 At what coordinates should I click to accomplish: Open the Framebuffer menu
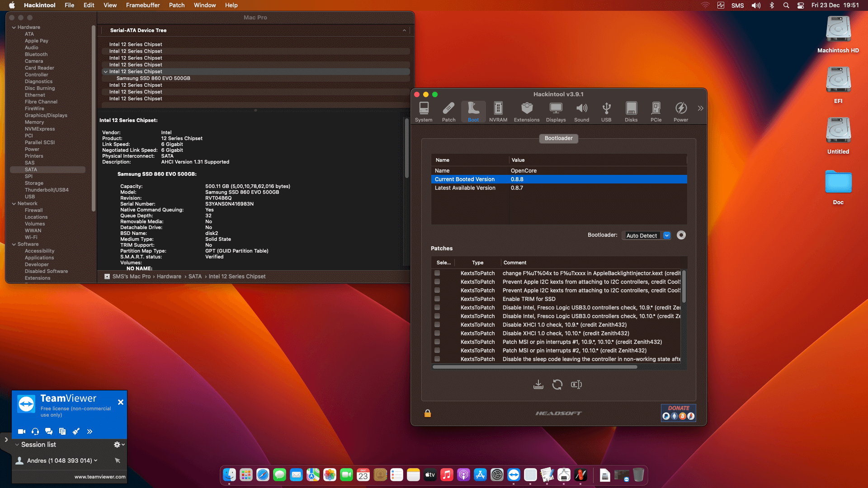(x=143, y=5)
